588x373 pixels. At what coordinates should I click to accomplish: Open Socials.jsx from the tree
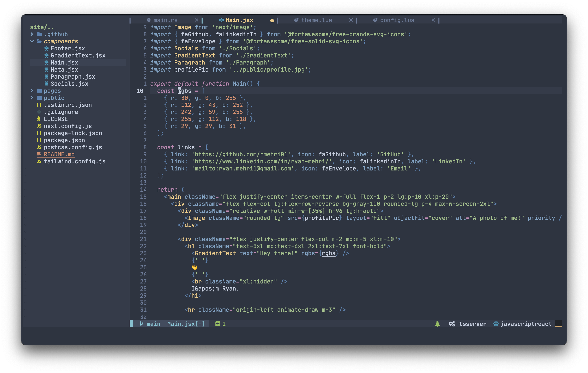point(69,84)
